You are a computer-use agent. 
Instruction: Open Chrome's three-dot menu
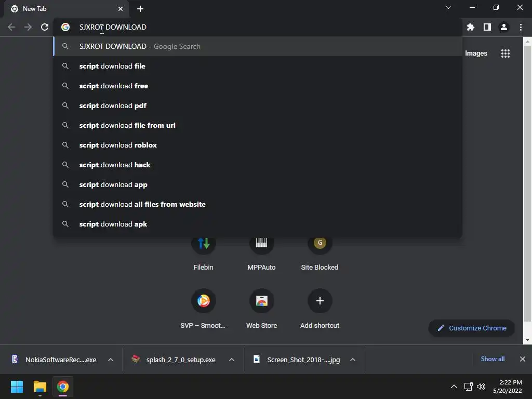coord(521,27)
